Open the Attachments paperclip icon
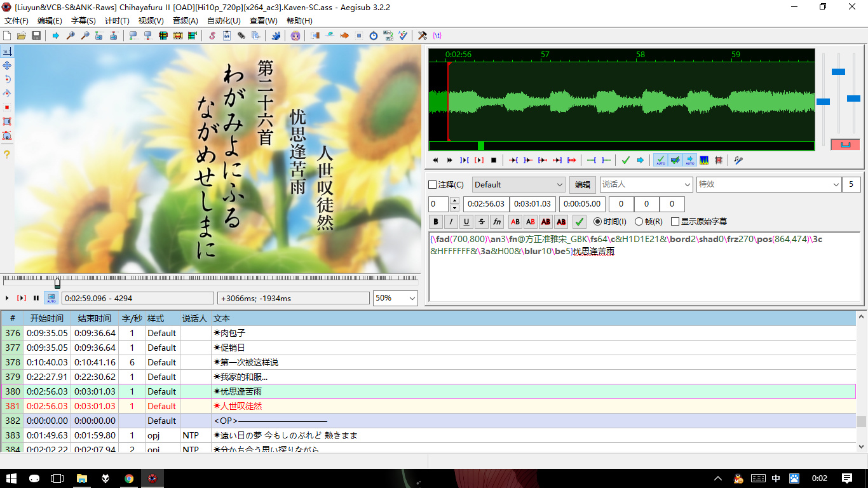Image resolution: width=868 pixels, height=488 pixels. click(241, 36)
